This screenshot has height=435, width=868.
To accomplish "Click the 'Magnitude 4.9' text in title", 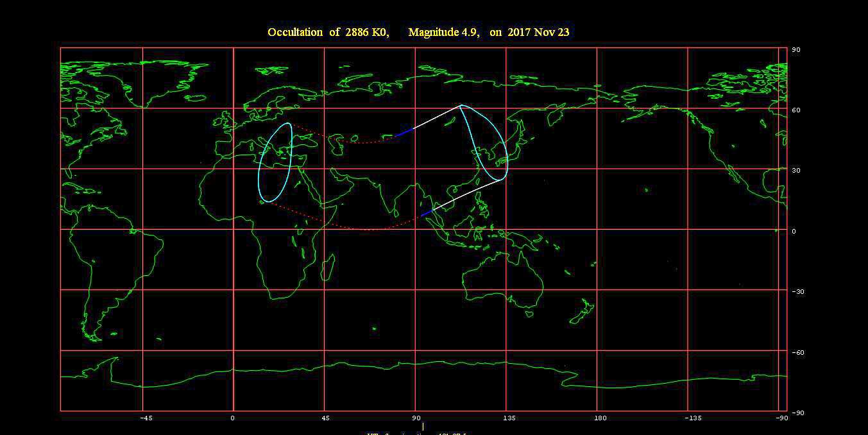I will click(443, 32).
